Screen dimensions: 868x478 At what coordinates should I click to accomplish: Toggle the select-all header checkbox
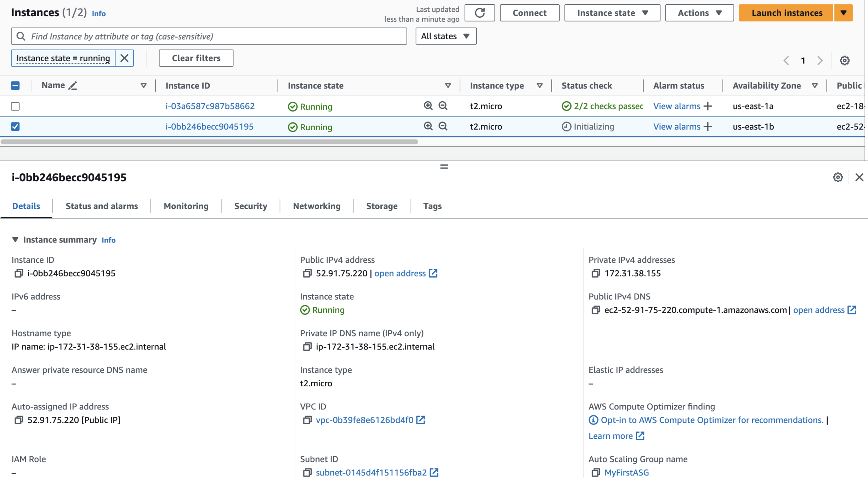pyautogui.click(x=15, y=85)
